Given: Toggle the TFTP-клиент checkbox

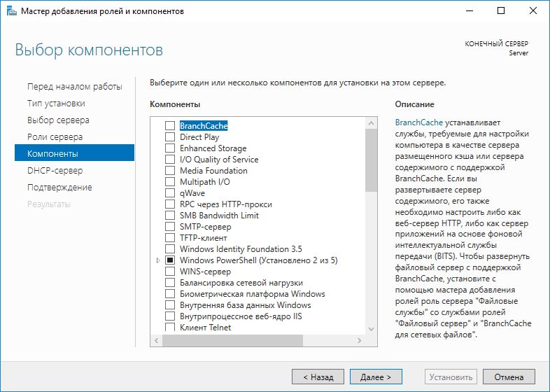Looking at the screenshot, I should (169, 238).
